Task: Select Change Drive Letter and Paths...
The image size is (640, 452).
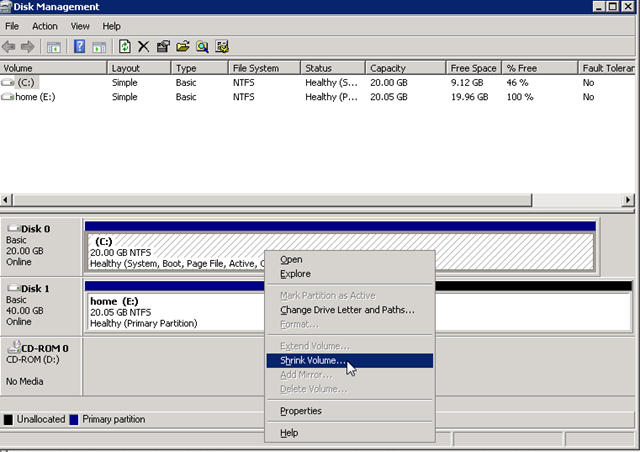Action: coord(350,310)
